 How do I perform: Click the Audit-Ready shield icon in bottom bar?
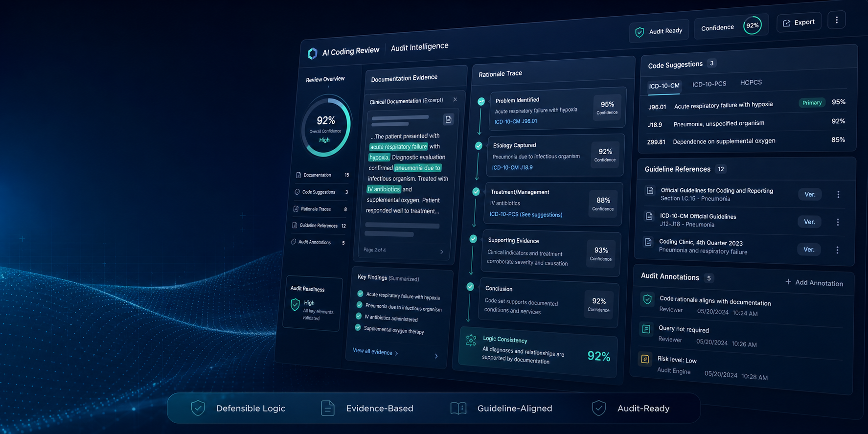pos(599,408)
